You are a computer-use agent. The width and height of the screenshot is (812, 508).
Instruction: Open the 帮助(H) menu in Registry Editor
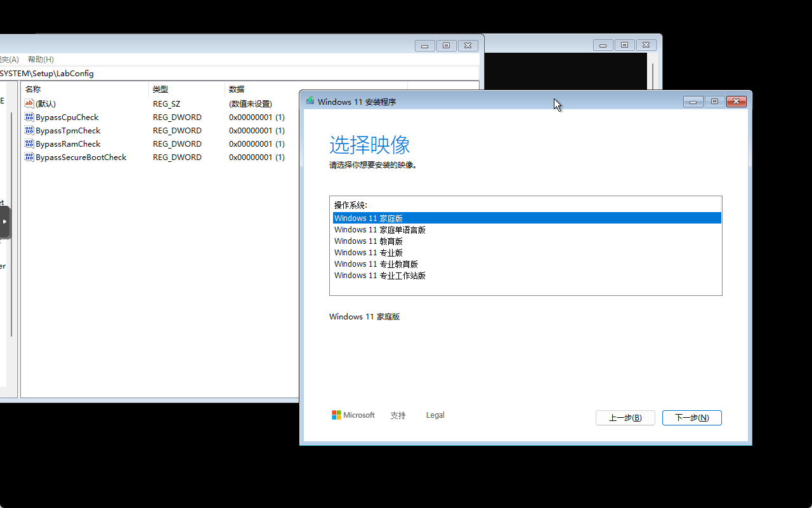click(x=41, y=59)
